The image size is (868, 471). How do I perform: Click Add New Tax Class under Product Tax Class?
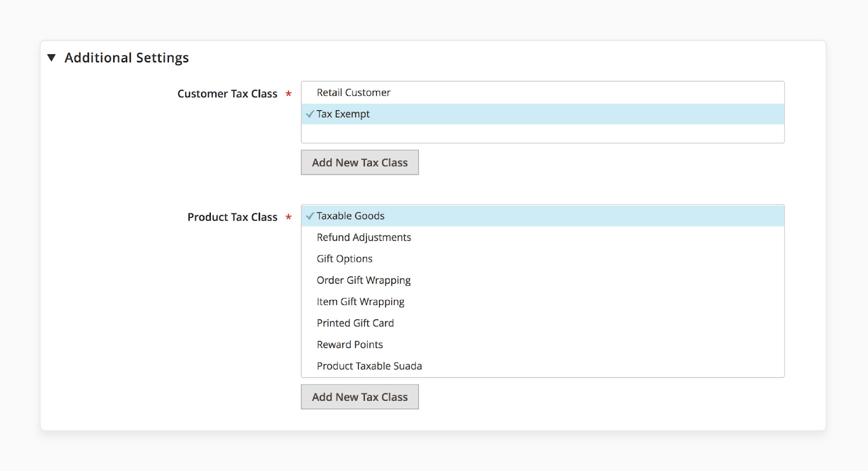(359, 397)
